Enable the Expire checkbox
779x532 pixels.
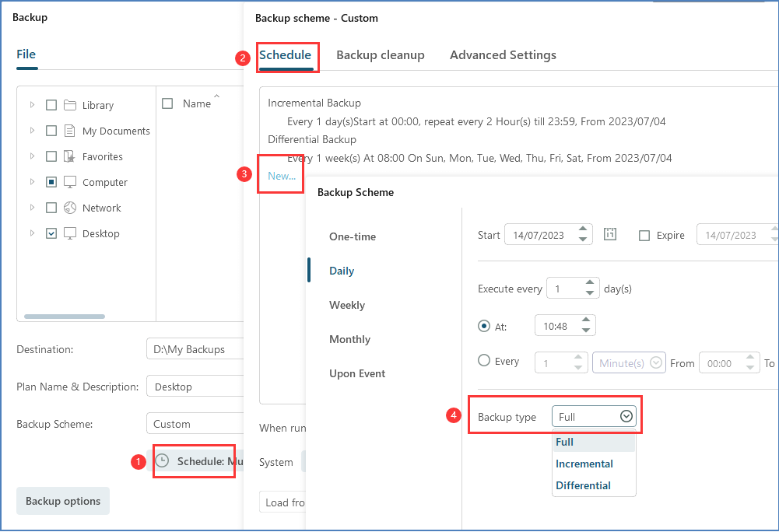point(644,236)
